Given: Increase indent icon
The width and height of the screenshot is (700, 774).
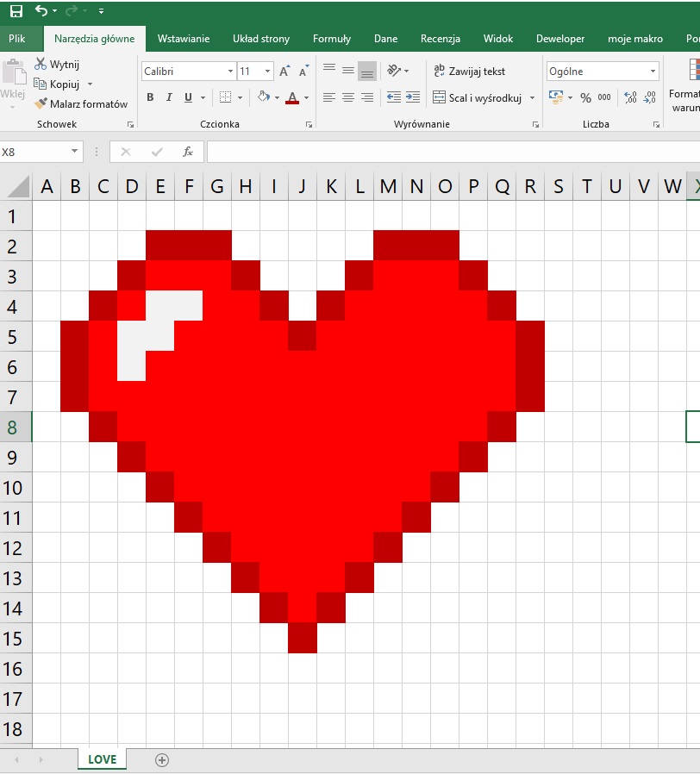Looking at the screenshot, I should 413,97.
